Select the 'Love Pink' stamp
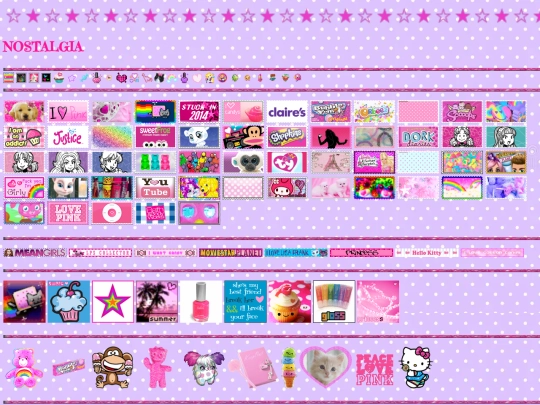The image size is (540, 405). (x=68, y=213)
